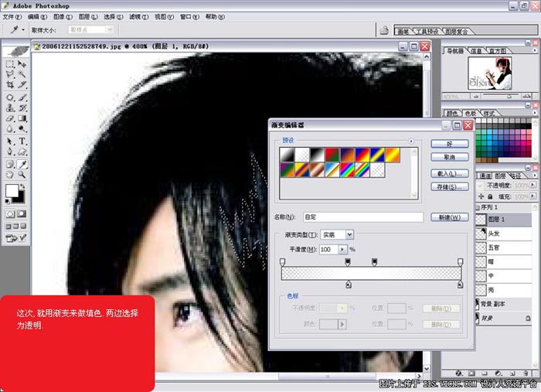Open the gradient presets flyout menu
541x392 pixels.
411,141
